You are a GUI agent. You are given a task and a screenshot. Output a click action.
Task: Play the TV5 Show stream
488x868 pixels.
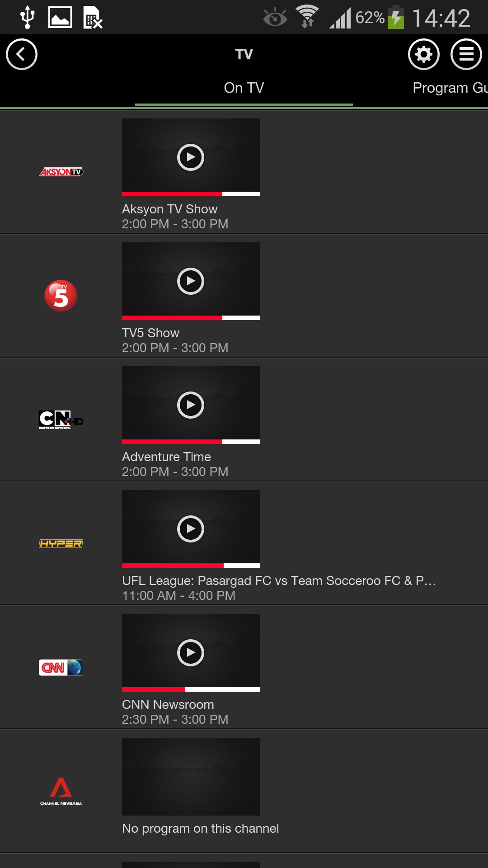tap(191, 280)
